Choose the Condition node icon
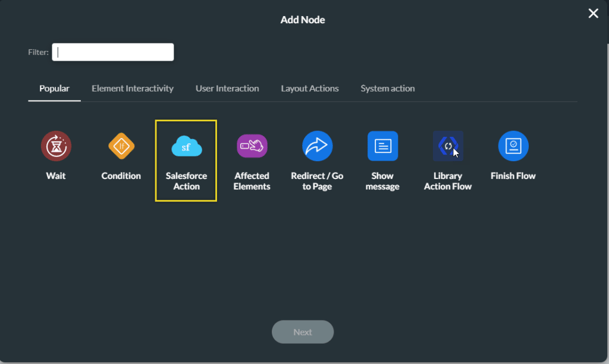609x364 pixels. (x=121, y=146)
